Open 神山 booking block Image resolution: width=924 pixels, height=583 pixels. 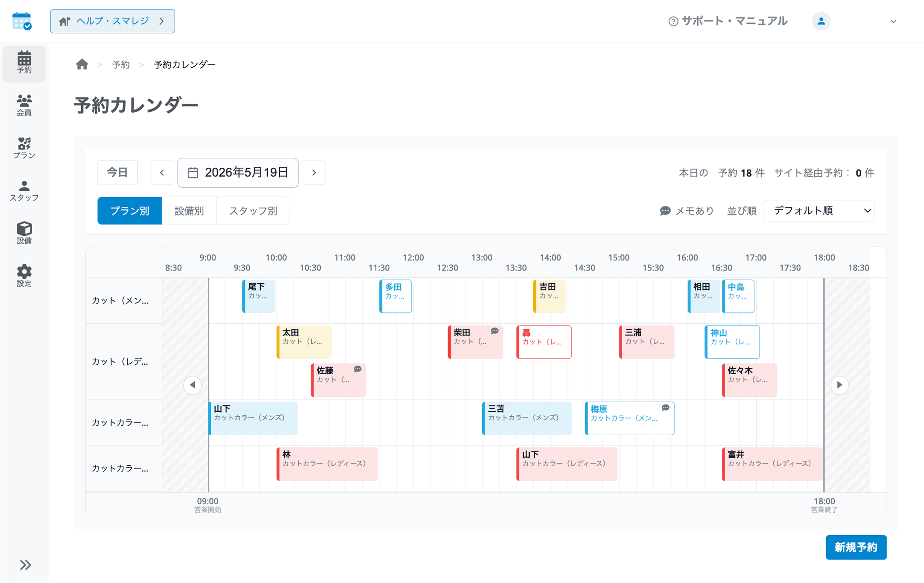click(x=732, y=342)
